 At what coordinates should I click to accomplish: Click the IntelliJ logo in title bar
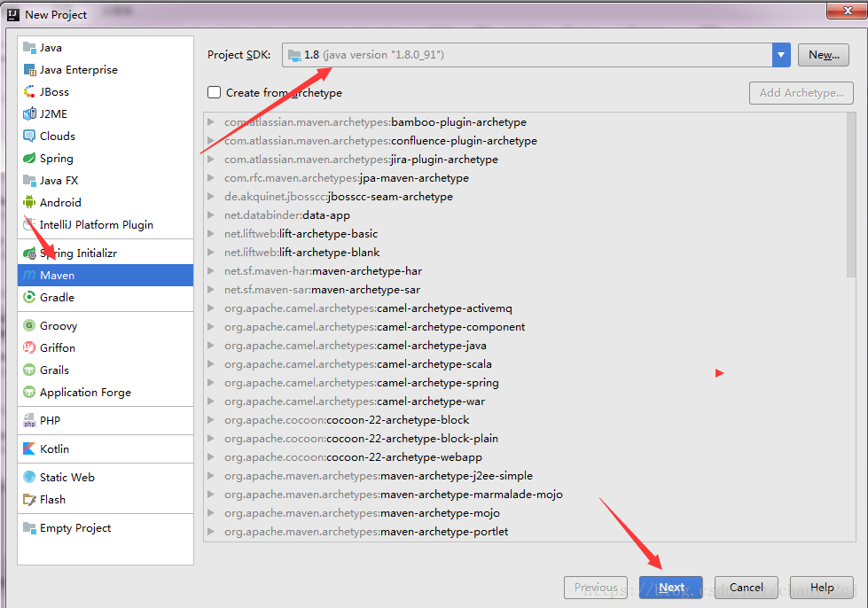[13, 14]
